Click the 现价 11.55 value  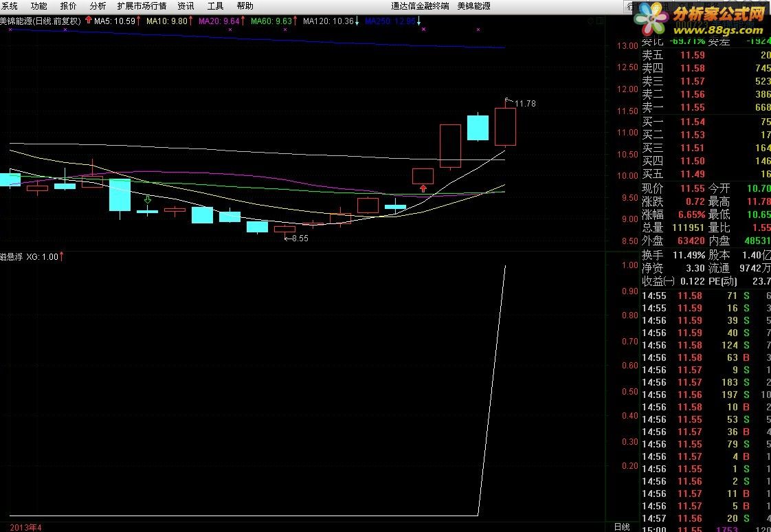tap(693, 188)
